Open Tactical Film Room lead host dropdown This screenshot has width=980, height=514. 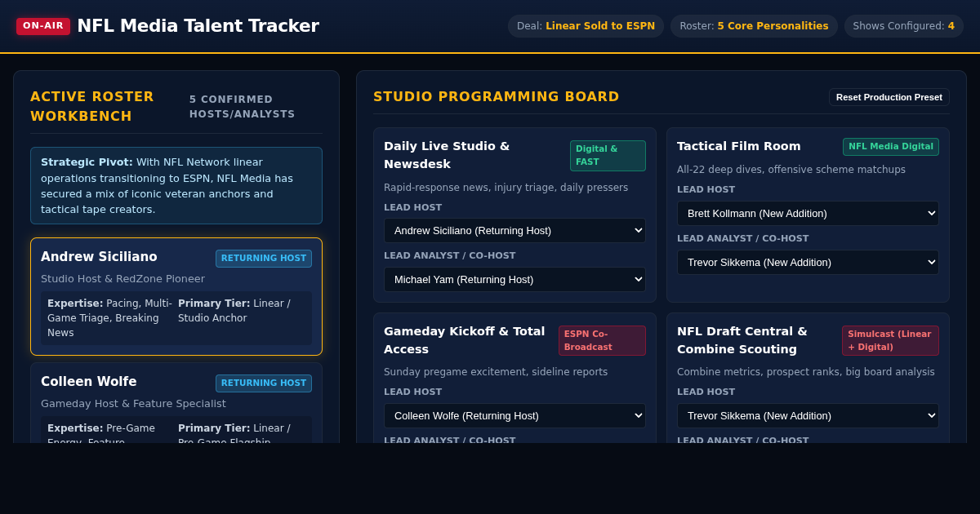tap(808, 213)
